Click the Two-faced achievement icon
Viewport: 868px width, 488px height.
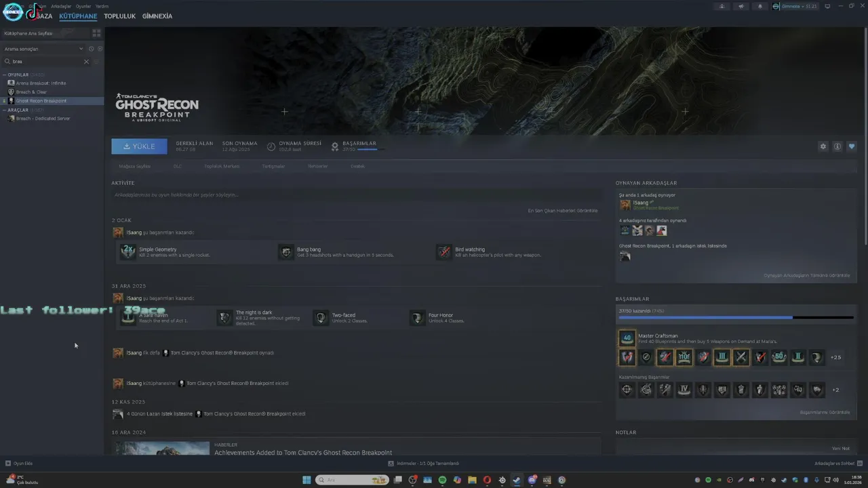pos(321,318)
